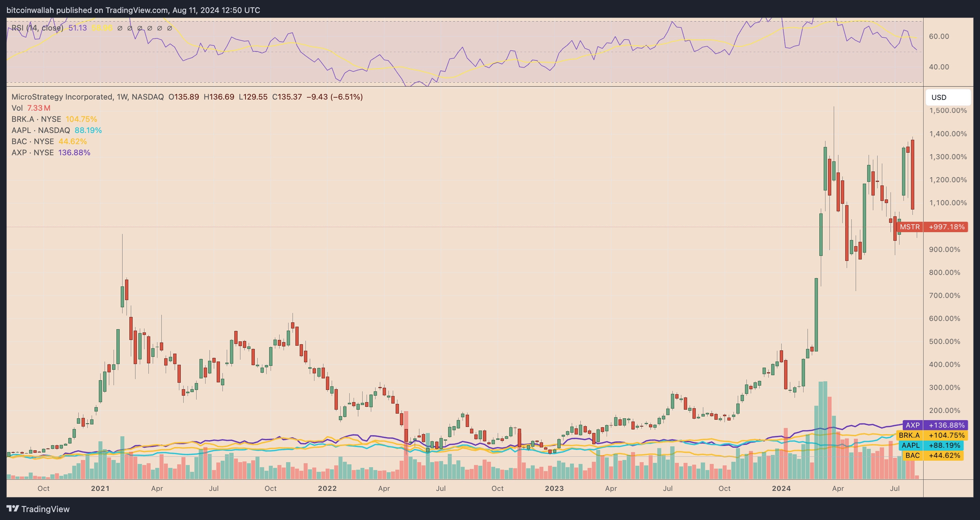
Task: Click the +136.88% AXP value label
Action: tap(947, 425)
